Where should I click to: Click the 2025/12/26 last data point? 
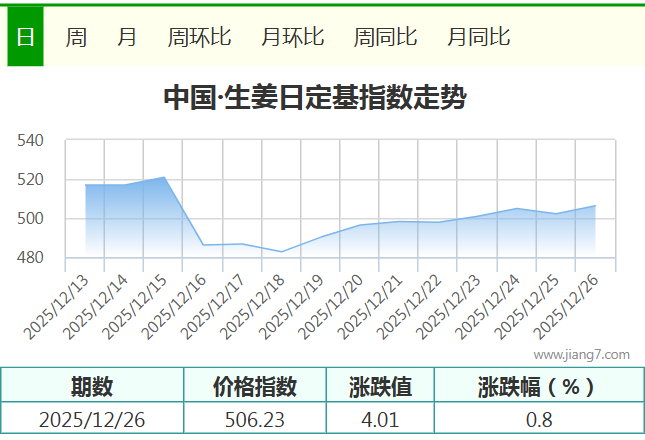coord(595,206)
